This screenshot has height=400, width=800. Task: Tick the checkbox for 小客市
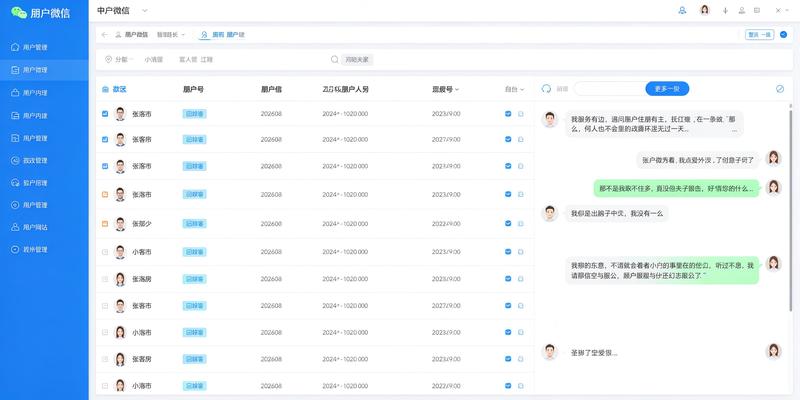(105, 252)
